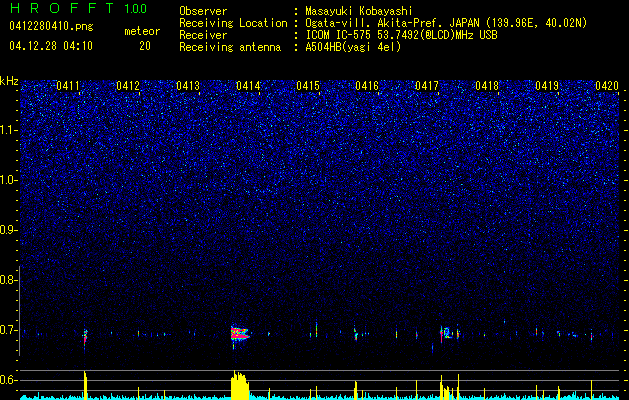Click the Receiver field label
Image resolution: width=629 pixels, height=400 pixels.
point(203,35)
